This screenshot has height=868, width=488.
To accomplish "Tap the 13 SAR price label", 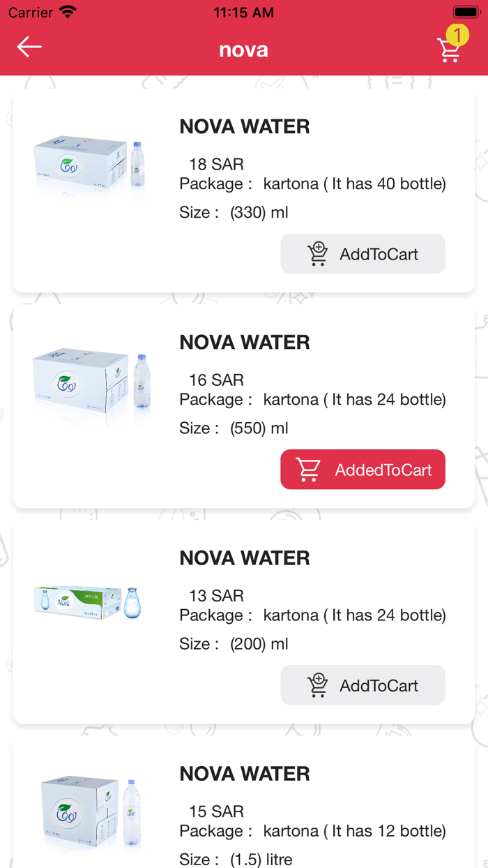I will pos(216,596).
